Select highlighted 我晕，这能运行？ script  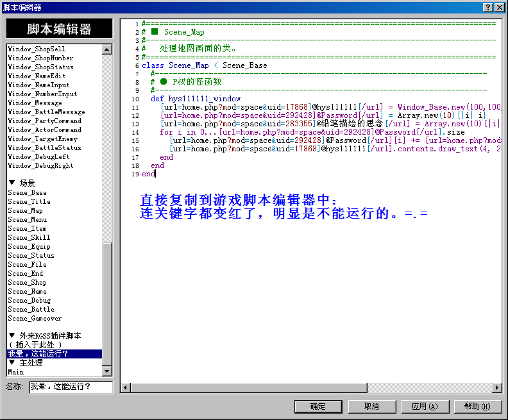(54, 354)
